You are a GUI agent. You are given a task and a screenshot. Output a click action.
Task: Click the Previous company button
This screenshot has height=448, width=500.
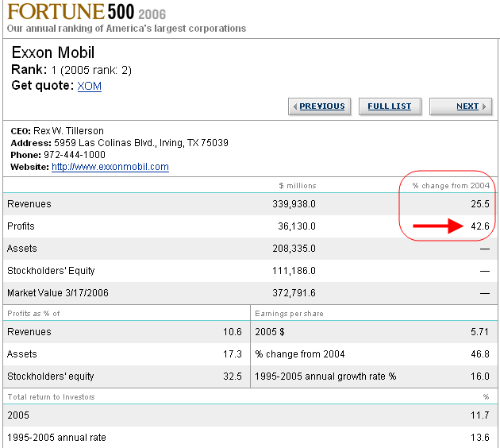[x=319, y=106]
